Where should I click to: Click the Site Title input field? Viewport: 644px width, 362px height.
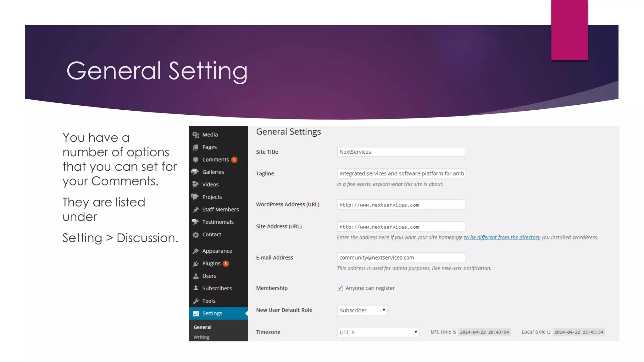click(x=401, y=152)
